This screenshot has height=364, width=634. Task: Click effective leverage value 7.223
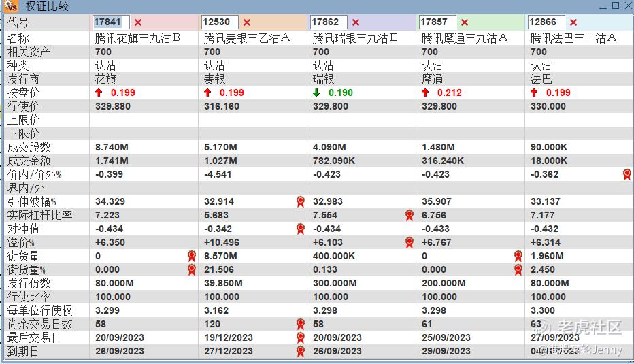(x=107, y=215)
